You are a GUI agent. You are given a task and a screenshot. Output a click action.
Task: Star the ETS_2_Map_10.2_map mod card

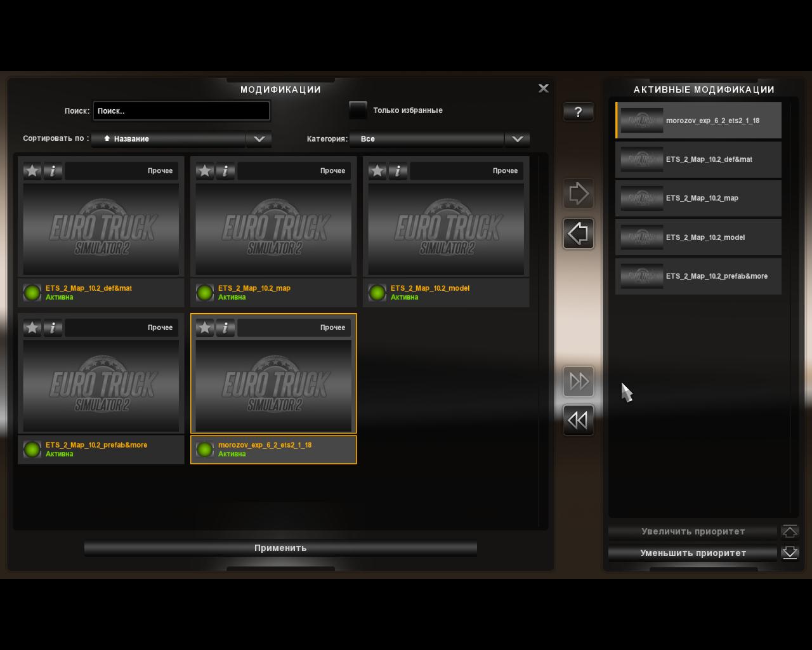[205, 171]
